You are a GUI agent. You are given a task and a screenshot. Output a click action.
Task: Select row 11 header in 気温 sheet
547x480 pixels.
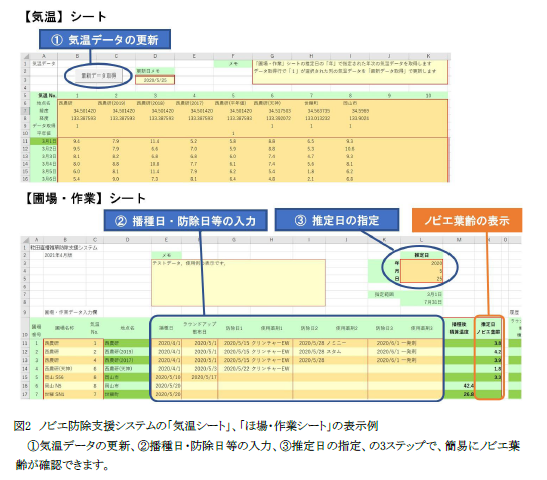pyautogui.click(x=25, y=141)
